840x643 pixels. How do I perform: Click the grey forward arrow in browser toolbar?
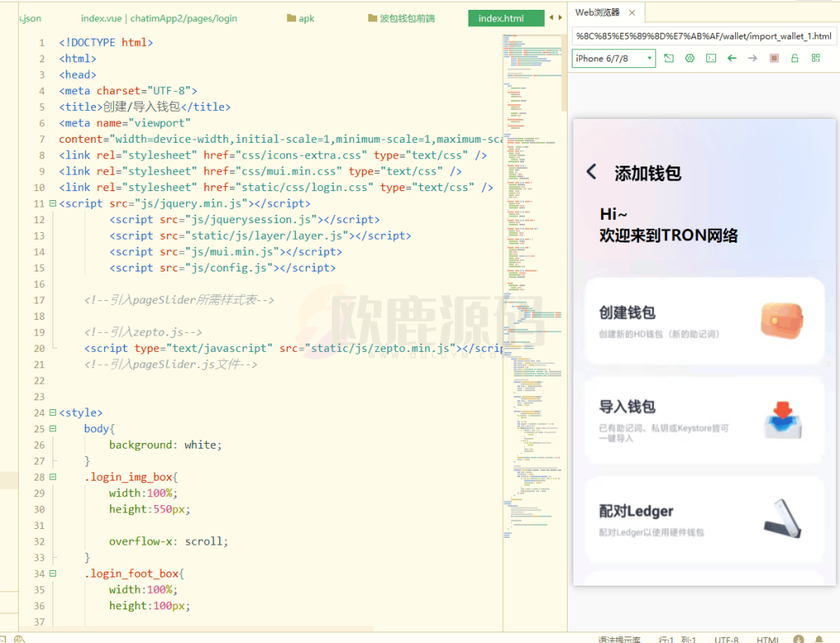(752, 58)
